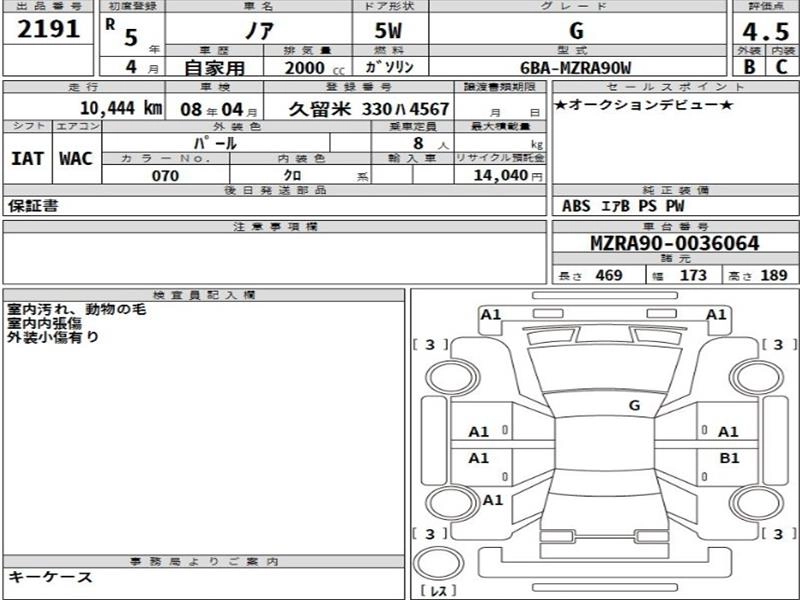Select the セールスポイント header
Image resolution: width=800 pixels, height=600 pixels.
click(676, 87)
